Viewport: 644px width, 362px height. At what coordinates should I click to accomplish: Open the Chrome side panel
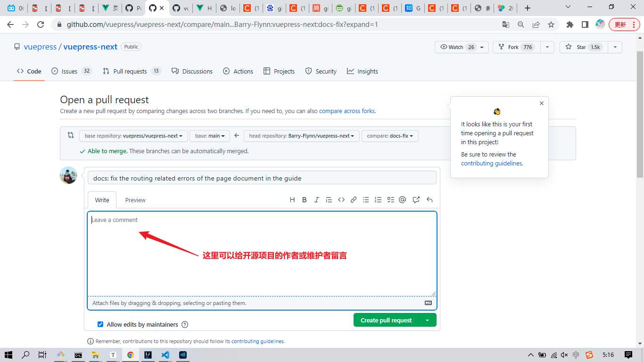(x=585, y=25)
